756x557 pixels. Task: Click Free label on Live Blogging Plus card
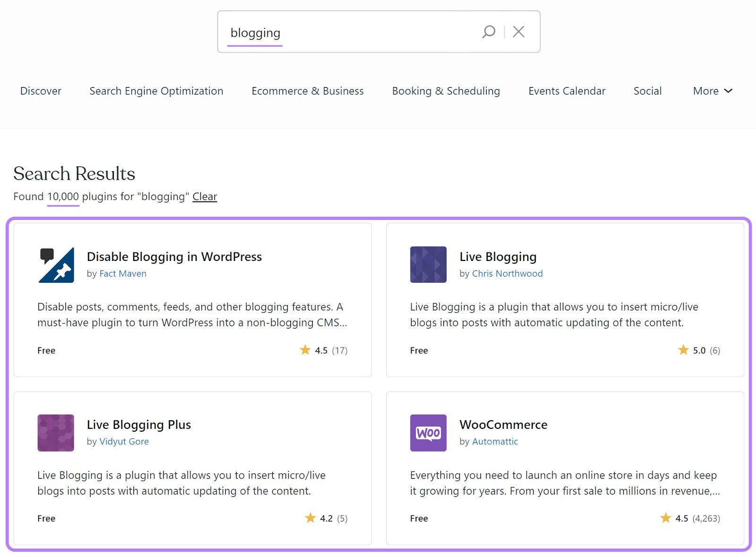[x=46, y=518]
